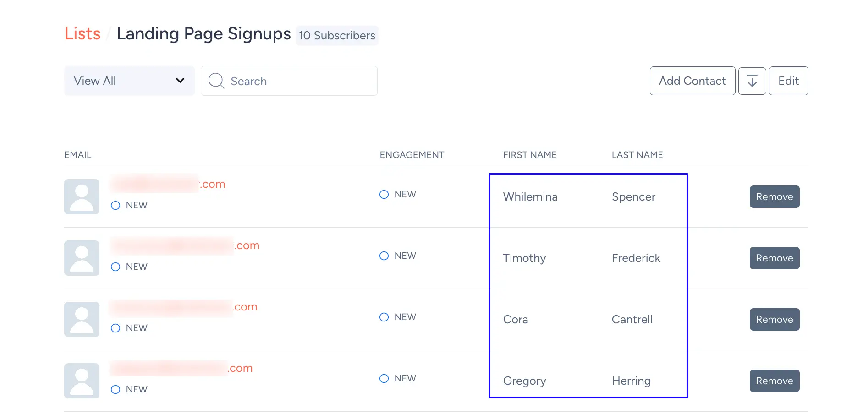This screenshot has width=868, height=414.
Task: Click NEW engagement circle in Cora's row
Action: coord(384,317)
